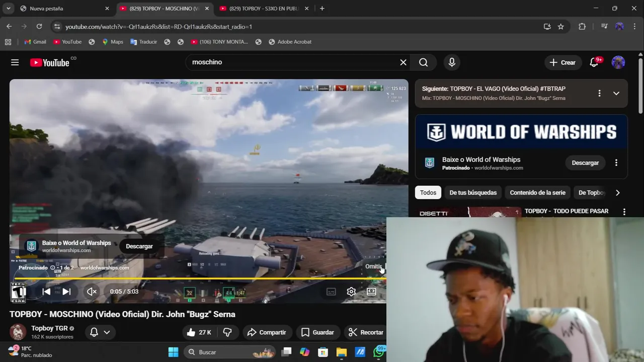The image size is (644, 362).
Task: Open worldofwarships.com link beside Patrocinado
Action: click(105, 267)
